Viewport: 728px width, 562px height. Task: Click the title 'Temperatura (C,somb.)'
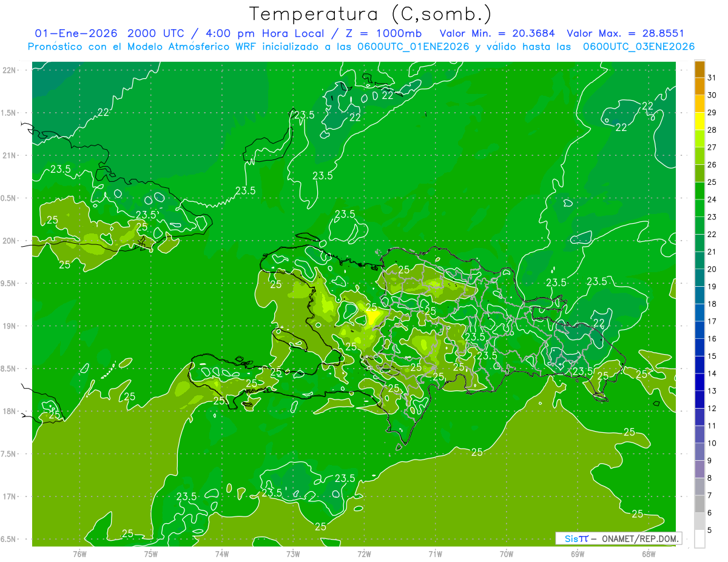pos(371,14)
